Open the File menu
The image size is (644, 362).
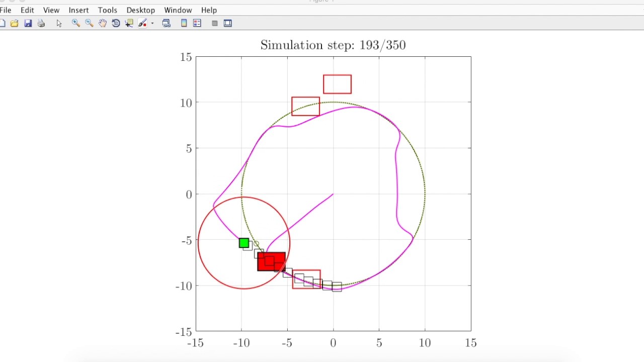(x=6, y=10)
